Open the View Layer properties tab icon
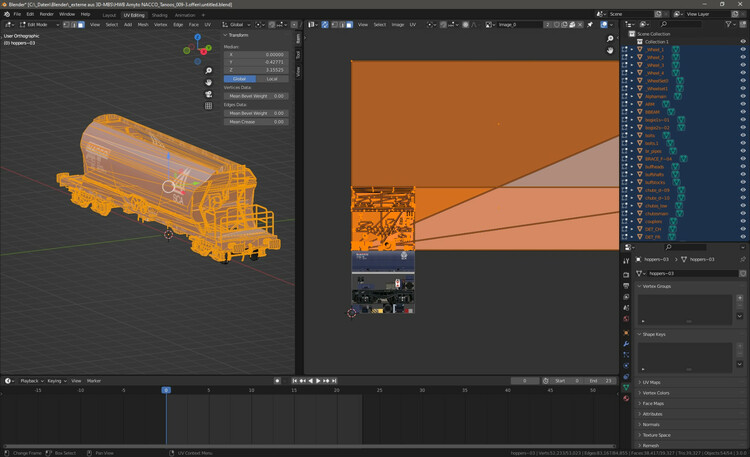 point(626,297)
